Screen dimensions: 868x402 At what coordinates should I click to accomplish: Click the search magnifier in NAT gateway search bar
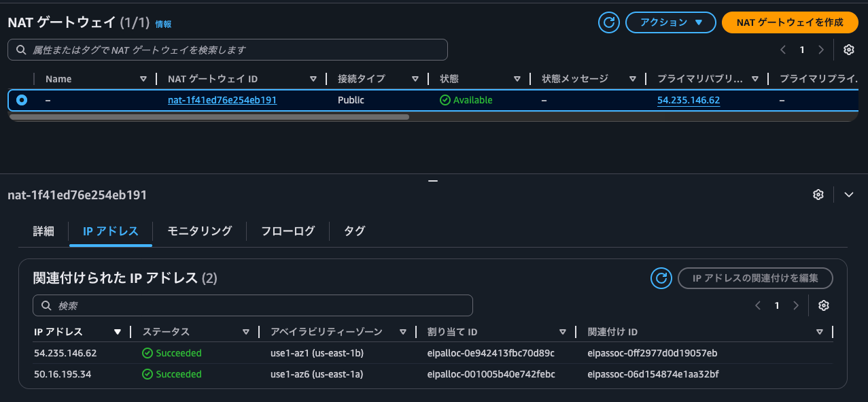(21, 49)
